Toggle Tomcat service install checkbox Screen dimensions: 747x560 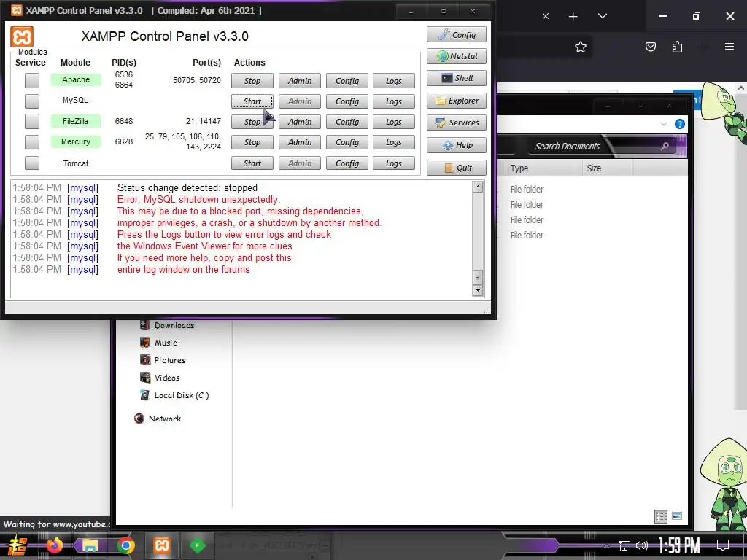coord(32,163)
